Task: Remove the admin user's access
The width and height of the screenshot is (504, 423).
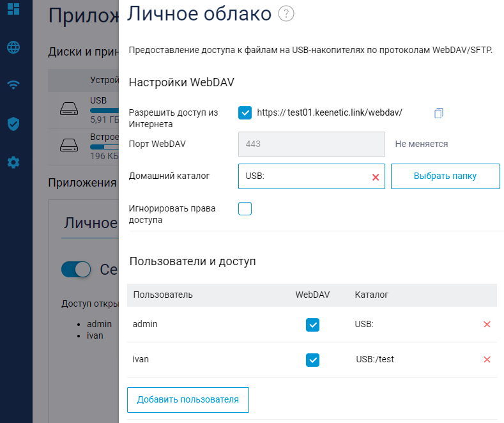Action: (487, 325)
